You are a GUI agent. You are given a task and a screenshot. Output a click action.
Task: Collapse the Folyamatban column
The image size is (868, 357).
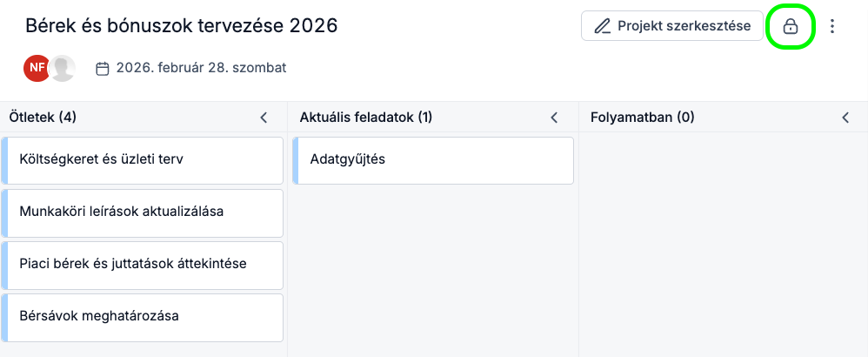[845, 118]
